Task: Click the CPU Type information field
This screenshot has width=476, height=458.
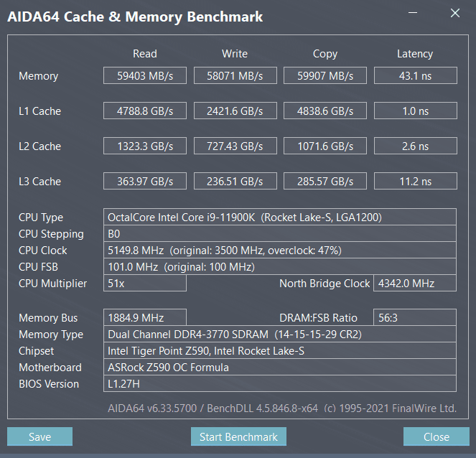Action: coord(280,217)
